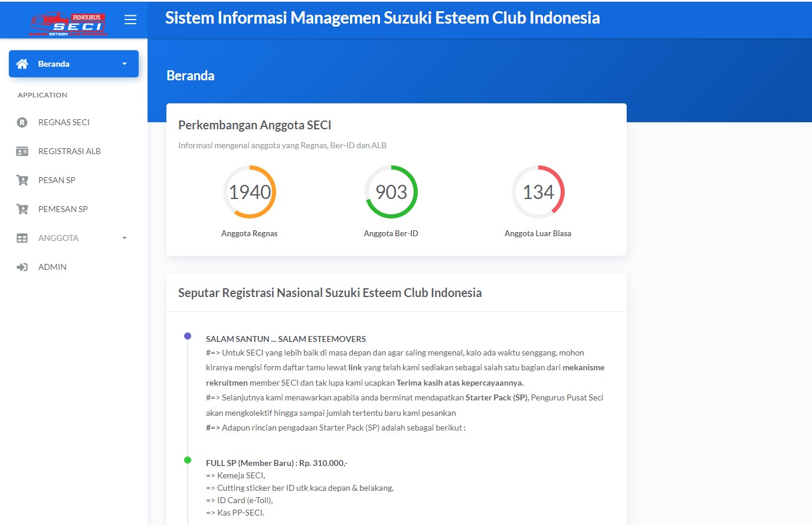
Task: Click the table icon beside Anggota
Action: [x=22, y=238]
